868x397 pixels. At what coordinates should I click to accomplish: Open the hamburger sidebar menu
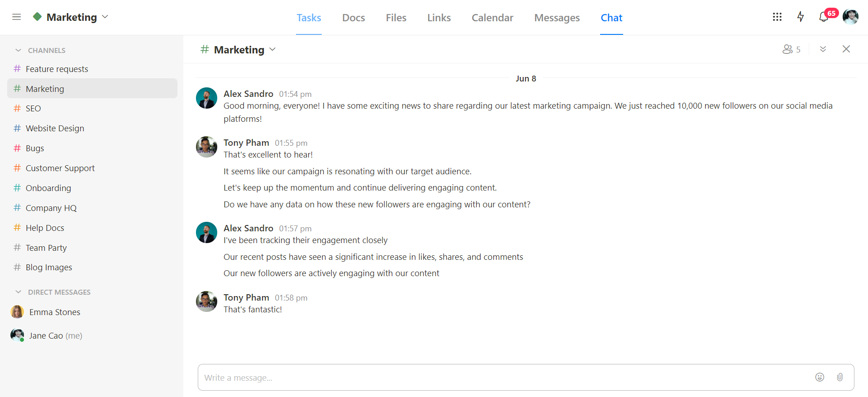point(16,17)
